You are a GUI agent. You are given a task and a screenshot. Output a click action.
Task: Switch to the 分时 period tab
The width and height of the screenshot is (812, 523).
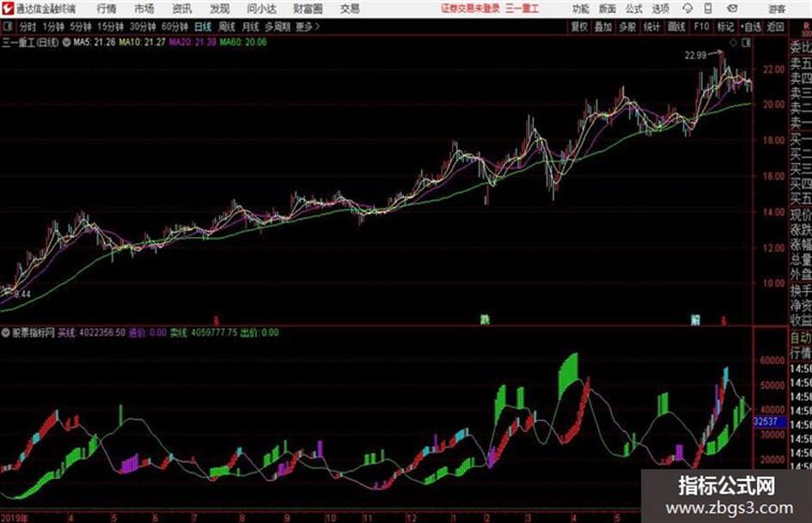[28, 27]
